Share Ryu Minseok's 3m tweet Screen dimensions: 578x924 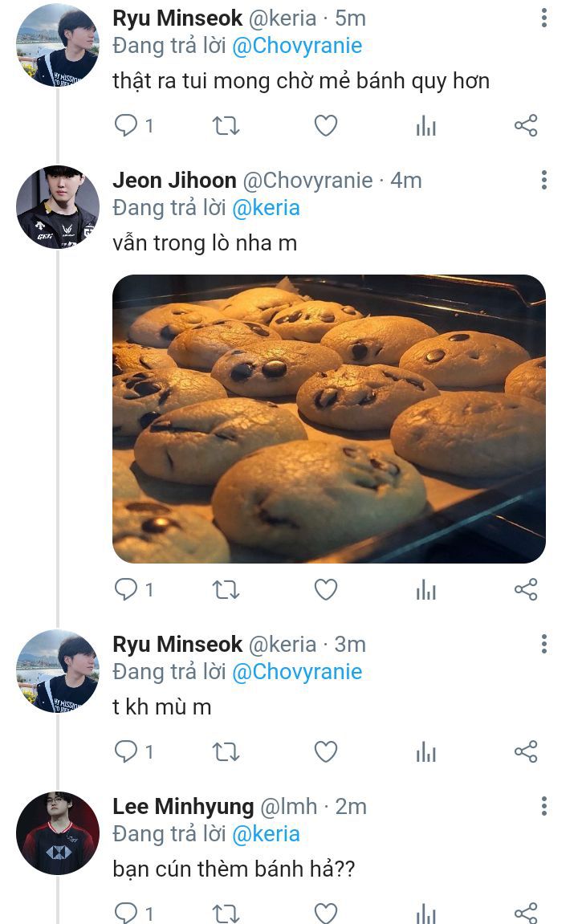point(525,751)
